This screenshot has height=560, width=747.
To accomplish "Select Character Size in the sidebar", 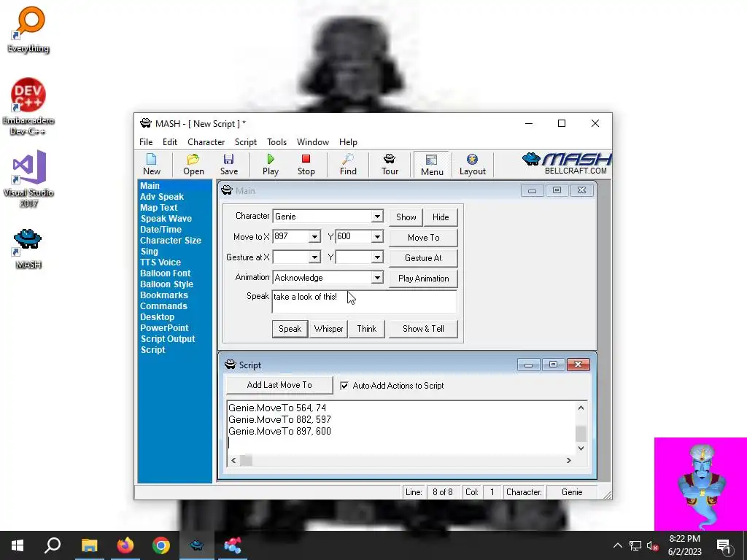I will (x=170, y=241).
